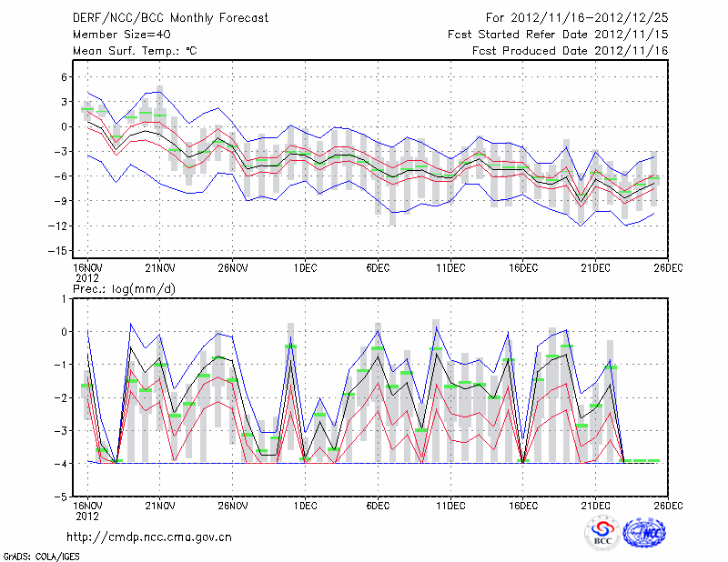Open the cmdp.ncc.cma.gov.cn URL

149,537
